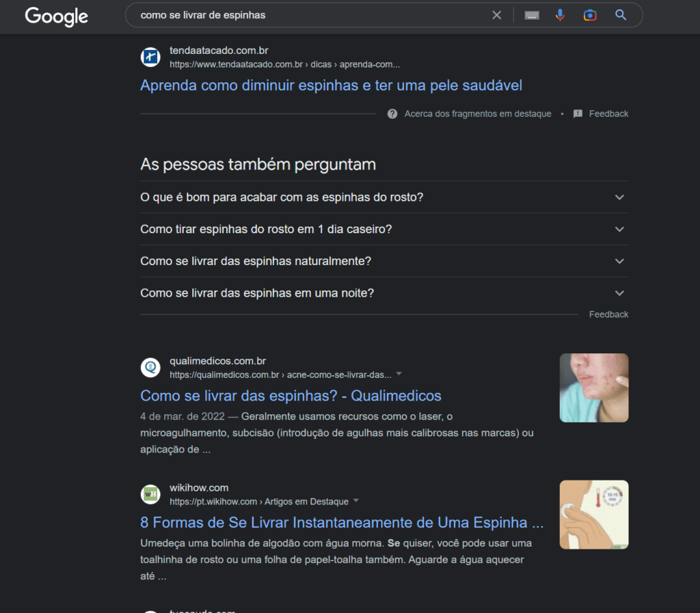Open the tendaatacado URL breadcrumb

coord(284,64)
